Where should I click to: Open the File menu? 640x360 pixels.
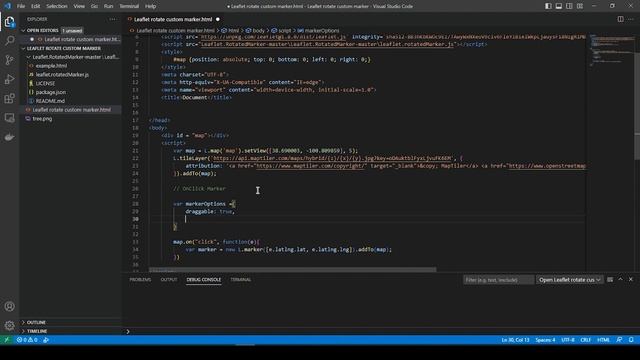[21, 6]
